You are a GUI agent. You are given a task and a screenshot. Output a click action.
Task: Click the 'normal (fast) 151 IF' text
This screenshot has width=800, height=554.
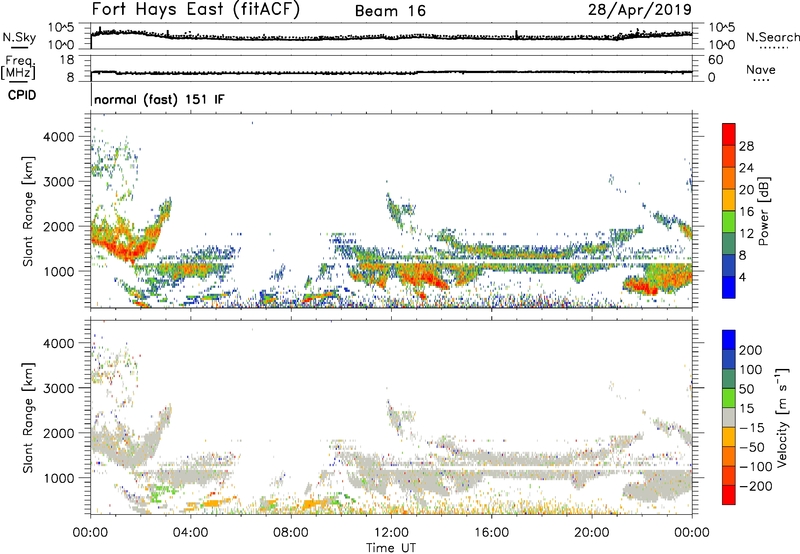click(x=159, y=99)
